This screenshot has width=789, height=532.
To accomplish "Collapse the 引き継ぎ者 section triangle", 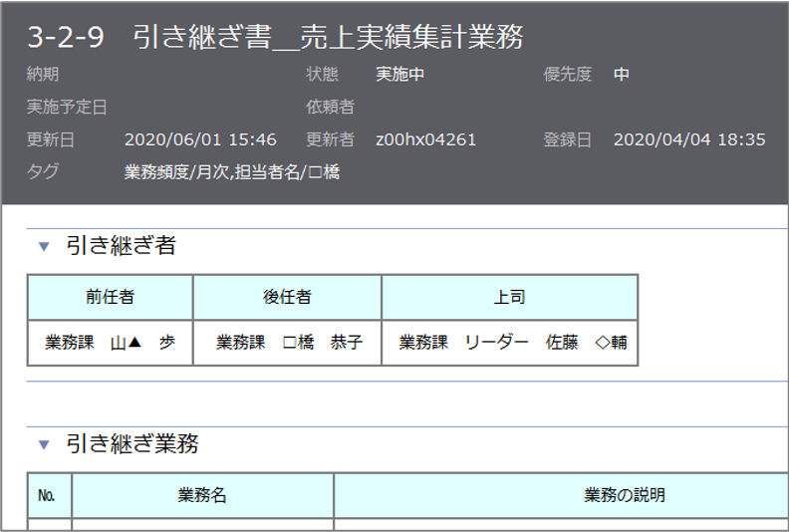I will (x=44, y=246).
